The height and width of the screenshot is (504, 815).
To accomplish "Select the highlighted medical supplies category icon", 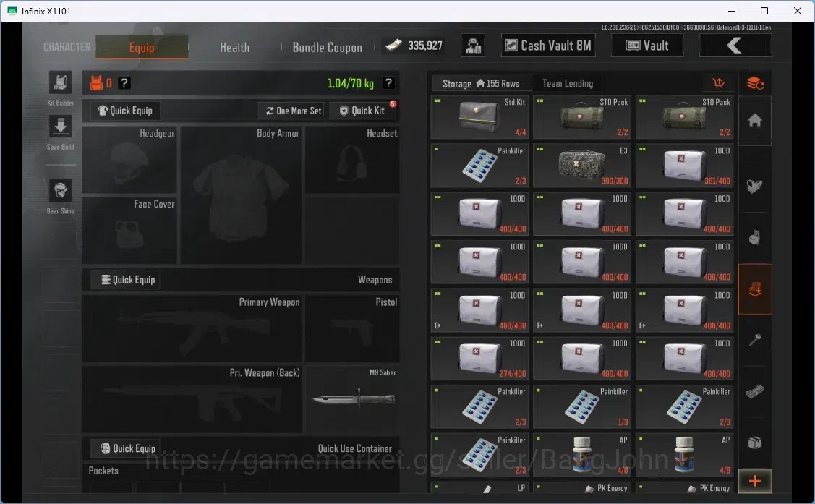I will pyautogui.click(x=755, y=289).
